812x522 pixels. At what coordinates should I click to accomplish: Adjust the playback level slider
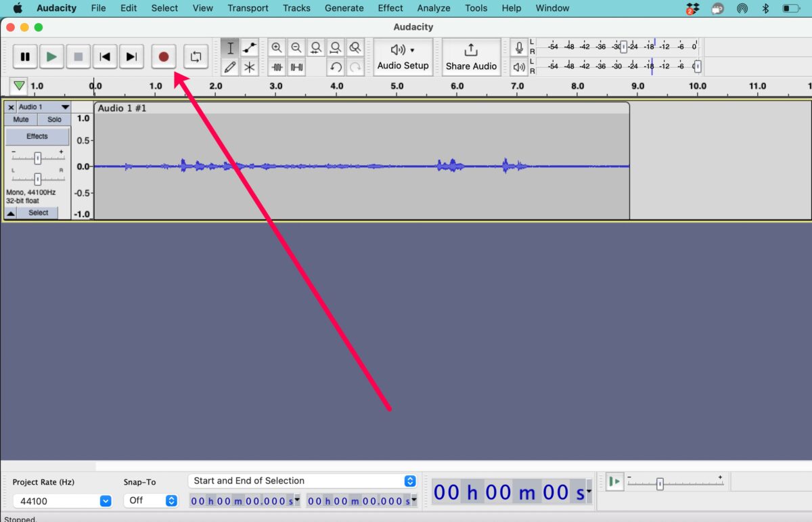coord(698,66)
